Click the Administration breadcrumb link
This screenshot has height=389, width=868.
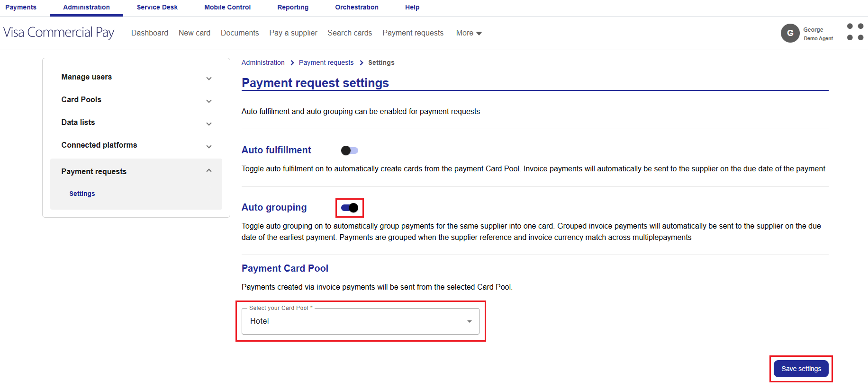263,62
